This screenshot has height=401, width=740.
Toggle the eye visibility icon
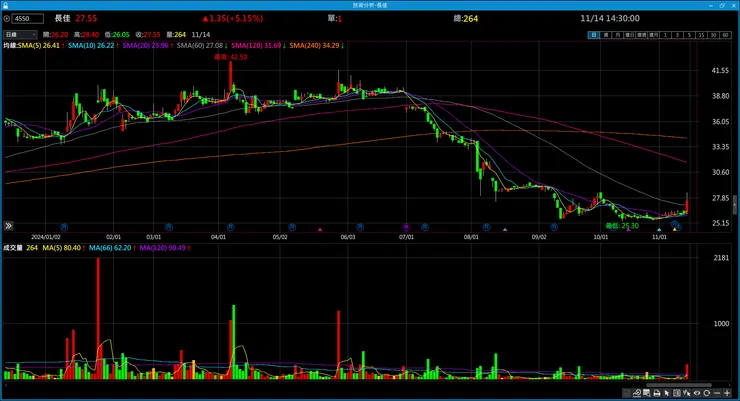click(x=697, y=393)
